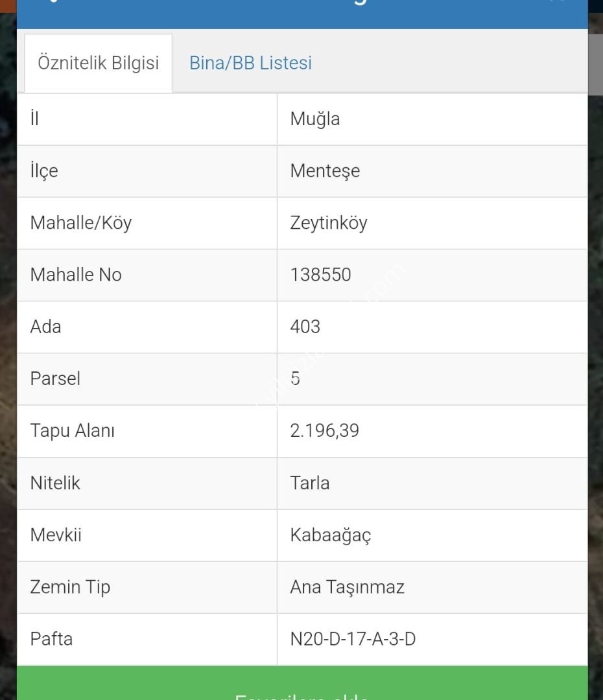Select the Tapu Alanı value 2.196,39

[x=324, y=431]
